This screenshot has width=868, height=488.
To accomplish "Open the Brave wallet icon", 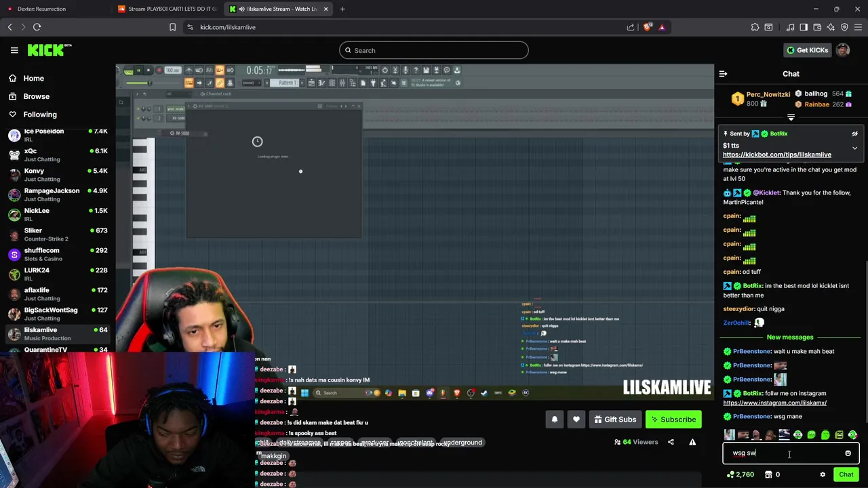I will tap(817, 27).
